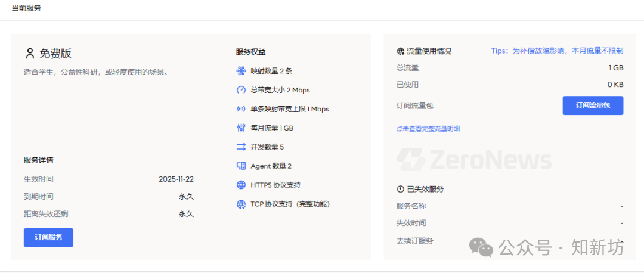Click the 距离失效还剩 label
The height and width of the screenshot is (273, 644).
[46, 214]
